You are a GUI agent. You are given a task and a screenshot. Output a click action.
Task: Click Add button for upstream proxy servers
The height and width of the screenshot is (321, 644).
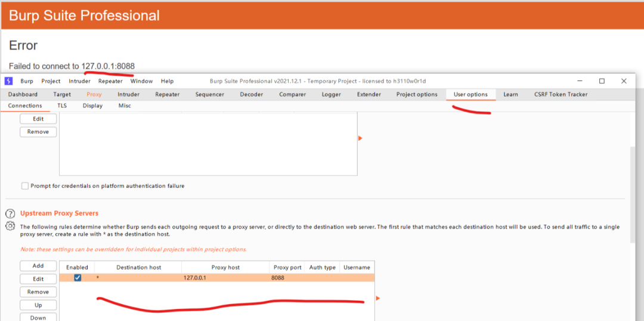point(38,266)
